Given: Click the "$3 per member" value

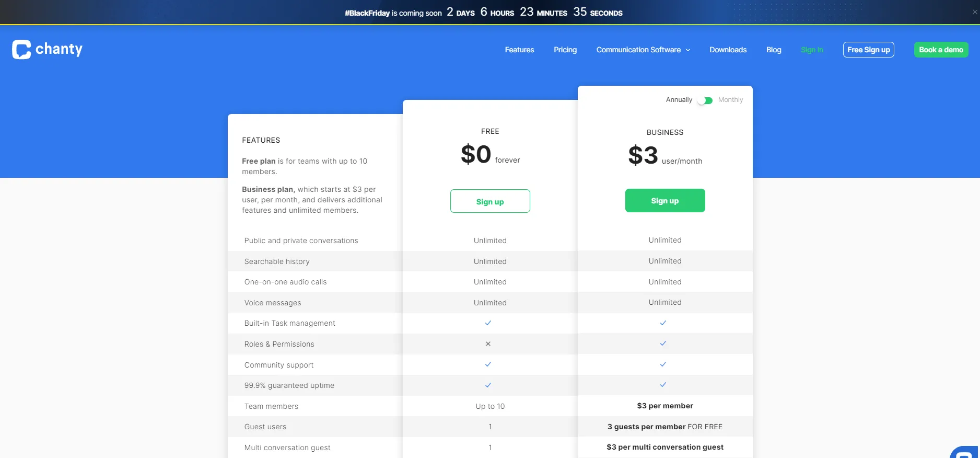Looking at the screenshot, I should point(665,406).
